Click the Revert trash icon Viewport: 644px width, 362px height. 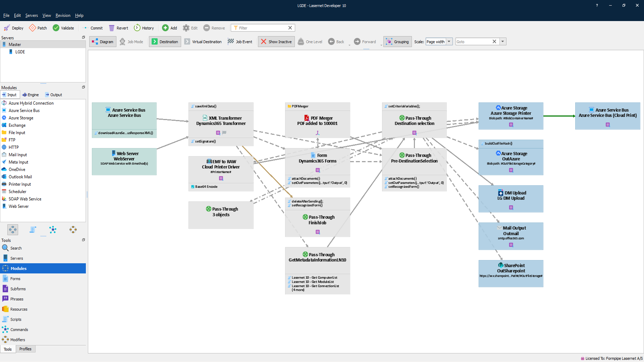click(112, 28)
